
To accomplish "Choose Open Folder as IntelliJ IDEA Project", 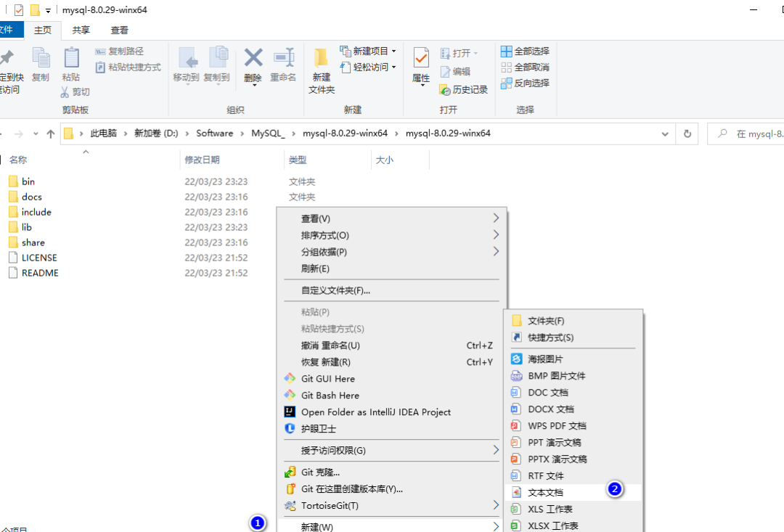I will pyautogui.click(x=376, y=412).
